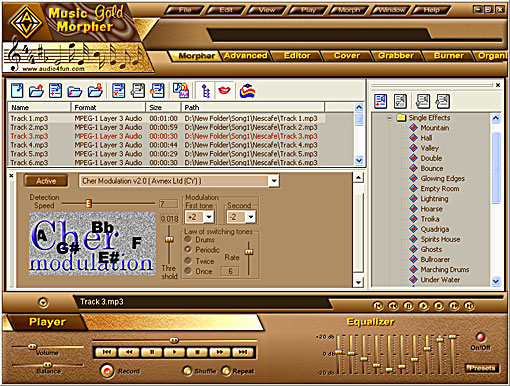Click the Rate value field showing 6
Viewport: 510px width, 386px height.
(x=230, y=271)
